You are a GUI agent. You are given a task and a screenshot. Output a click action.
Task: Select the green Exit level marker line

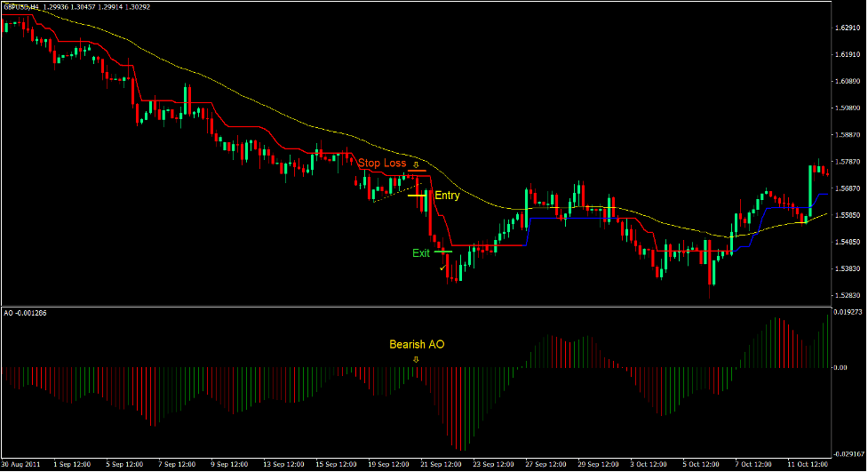(443, 252)
